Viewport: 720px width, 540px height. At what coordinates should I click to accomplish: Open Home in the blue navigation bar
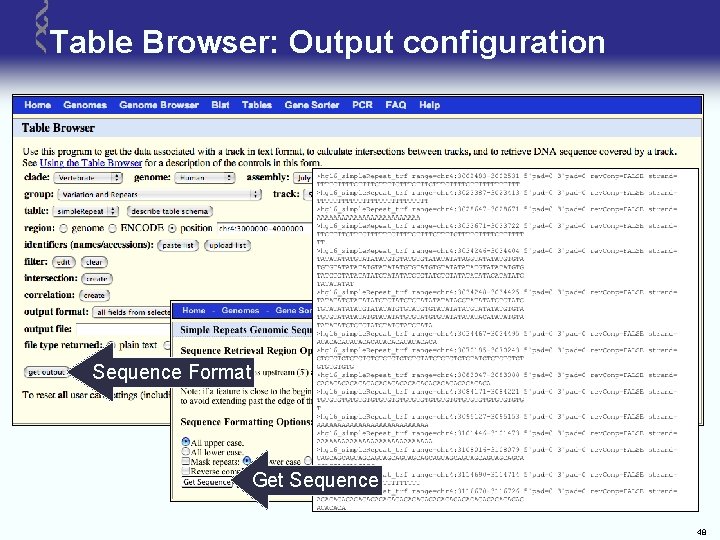[x=37, y=105]
